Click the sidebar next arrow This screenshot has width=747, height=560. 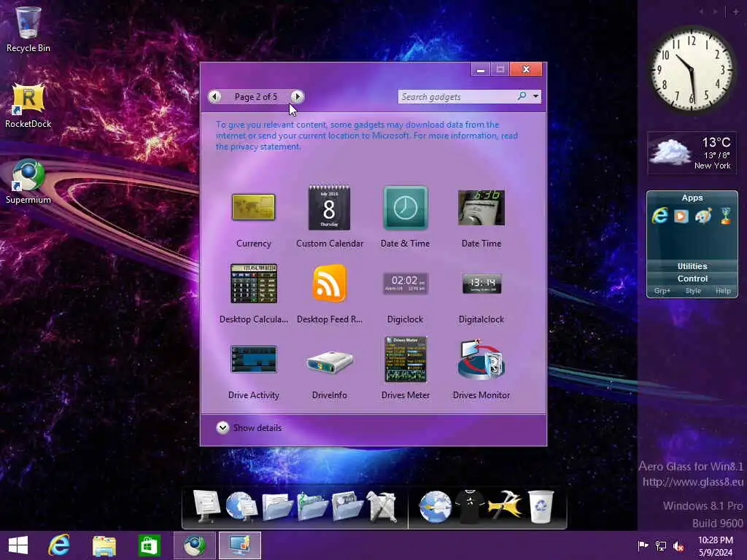(715, 12)
